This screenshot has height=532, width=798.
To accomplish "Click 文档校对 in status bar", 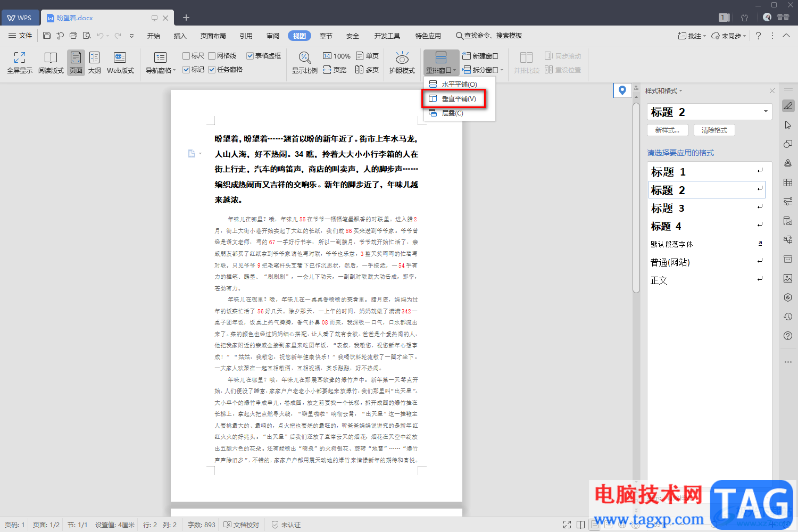I will pos(242,525).
